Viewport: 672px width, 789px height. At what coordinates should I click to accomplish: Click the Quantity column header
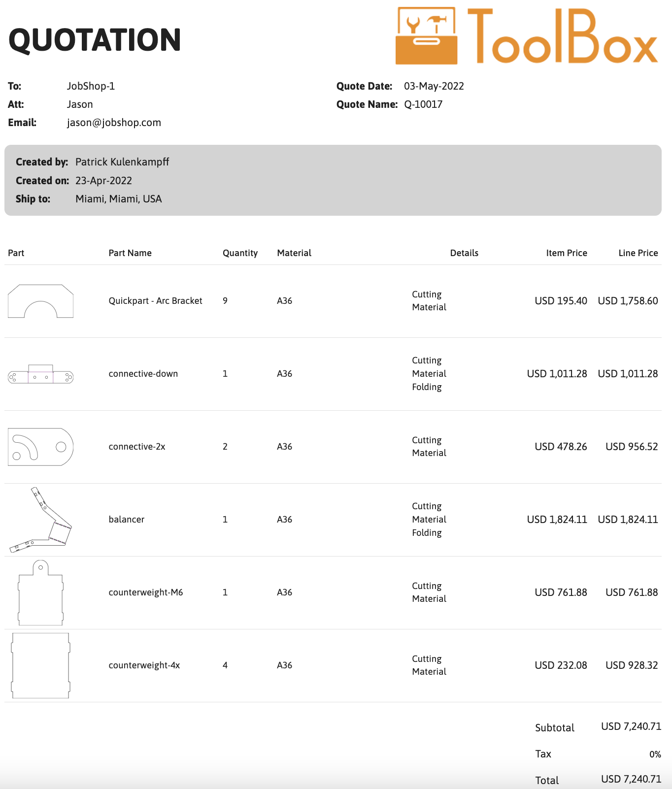coord(240,253)
